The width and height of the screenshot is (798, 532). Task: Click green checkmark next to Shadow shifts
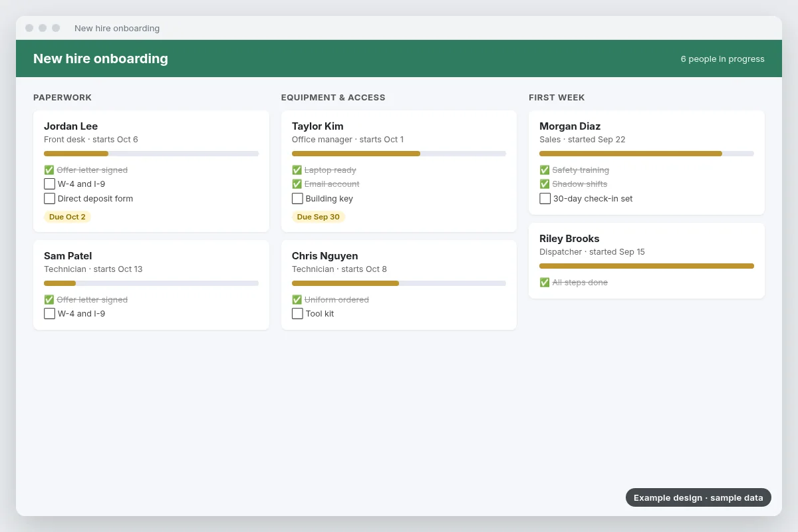545,184
